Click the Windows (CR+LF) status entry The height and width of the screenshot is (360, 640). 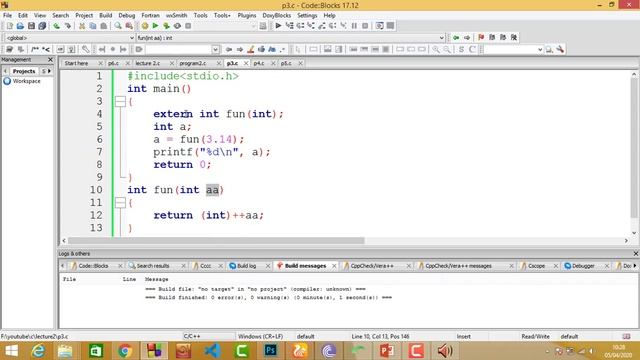(260, 336)
